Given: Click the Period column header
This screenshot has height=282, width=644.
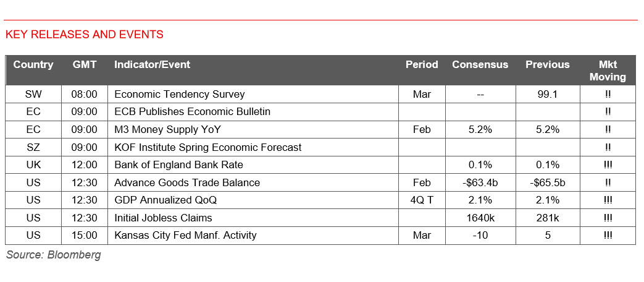Looking at the screenshot, I should click(422, 65).
